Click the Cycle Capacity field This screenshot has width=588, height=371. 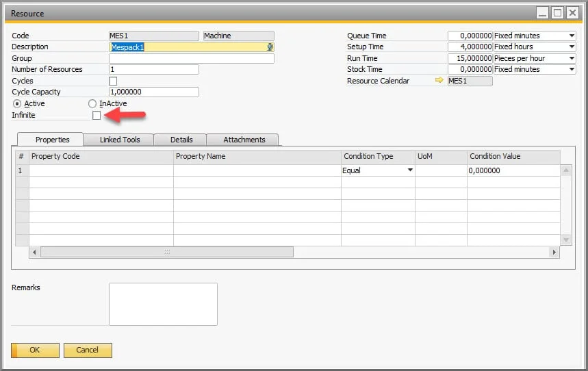click(x=154, y=92)
